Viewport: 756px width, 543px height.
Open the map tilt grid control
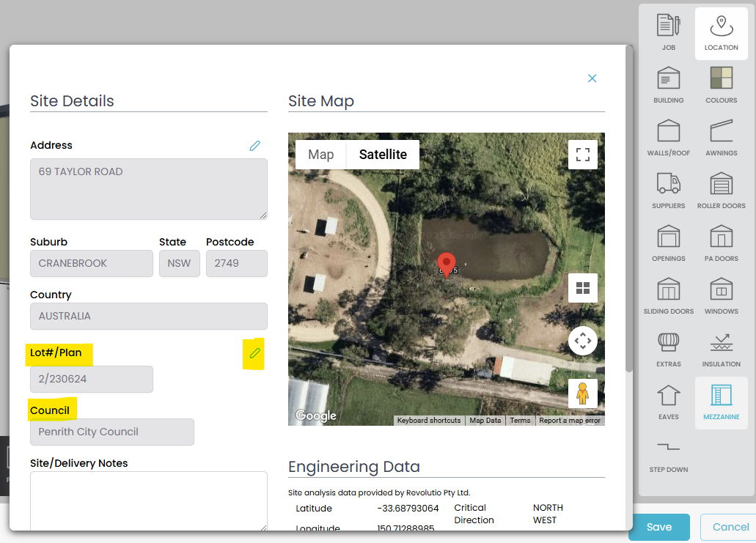583,288
